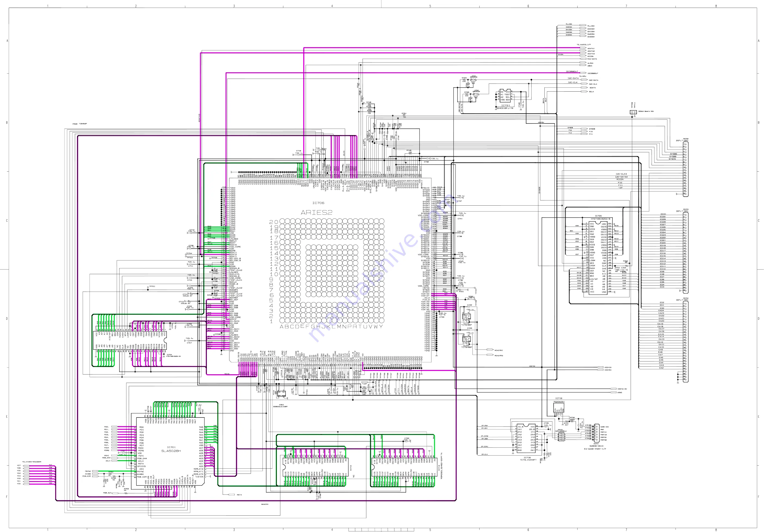764x532 pixels.
Task: Click the TO_VIDEO-ENCODER label
Action: [x=32, y=462]
